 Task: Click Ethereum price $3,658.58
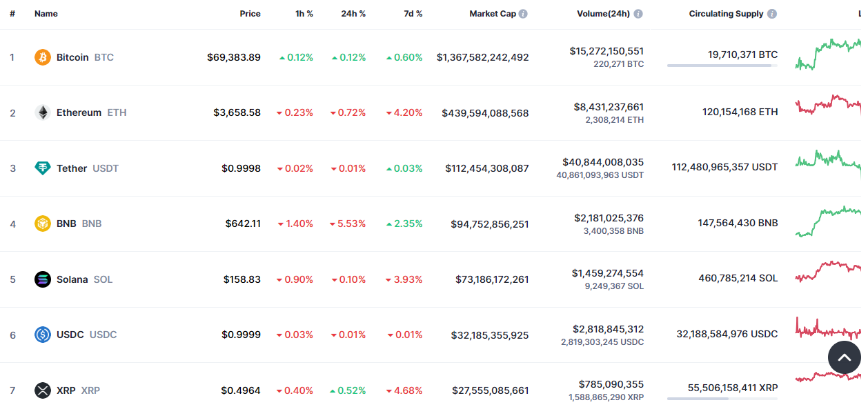point(237,112)
